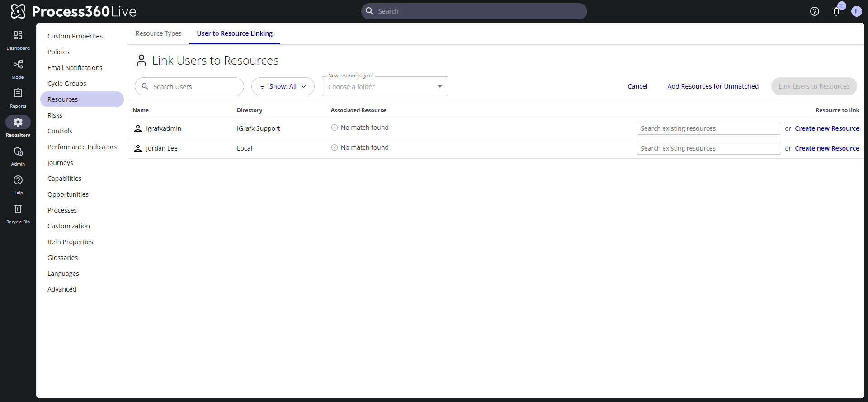
Task: Open Customization menu item
Action: 69,226
